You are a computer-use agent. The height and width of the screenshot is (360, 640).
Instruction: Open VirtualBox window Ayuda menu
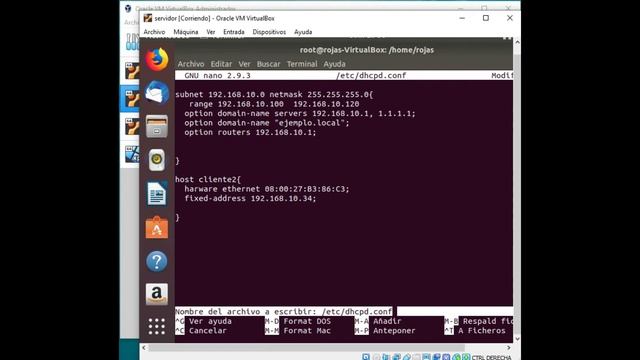tap(303, 32)
